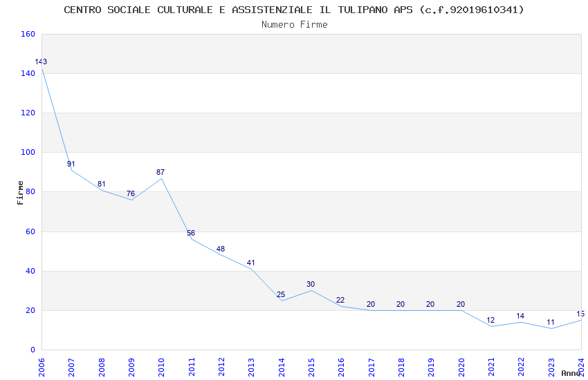Select the data label 41 for 2013
588x380 pixels.
tap(250, 263)
